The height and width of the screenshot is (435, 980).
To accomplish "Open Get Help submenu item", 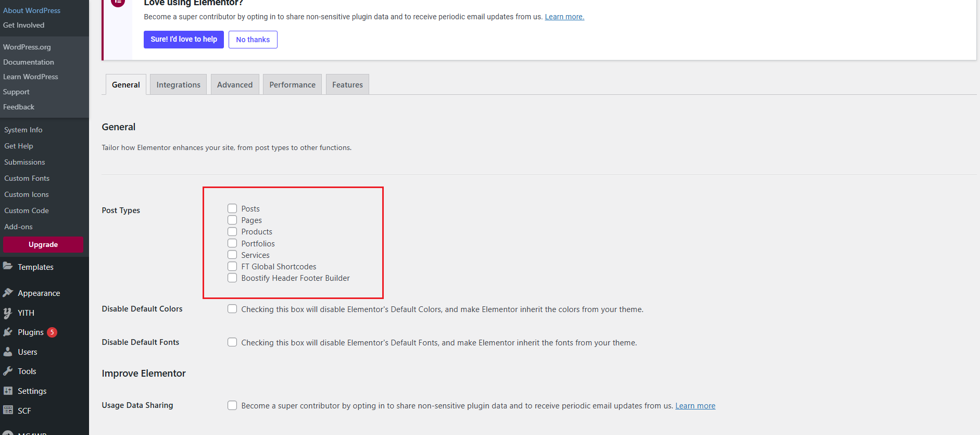I will pyautogui.click(x=19, y=146).
